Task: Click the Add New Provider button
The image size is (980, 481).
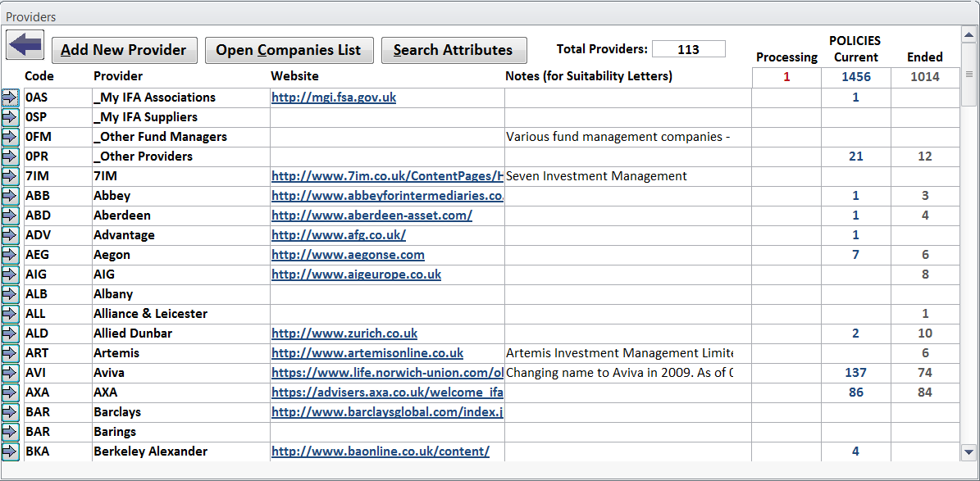Action: [124, 50]
